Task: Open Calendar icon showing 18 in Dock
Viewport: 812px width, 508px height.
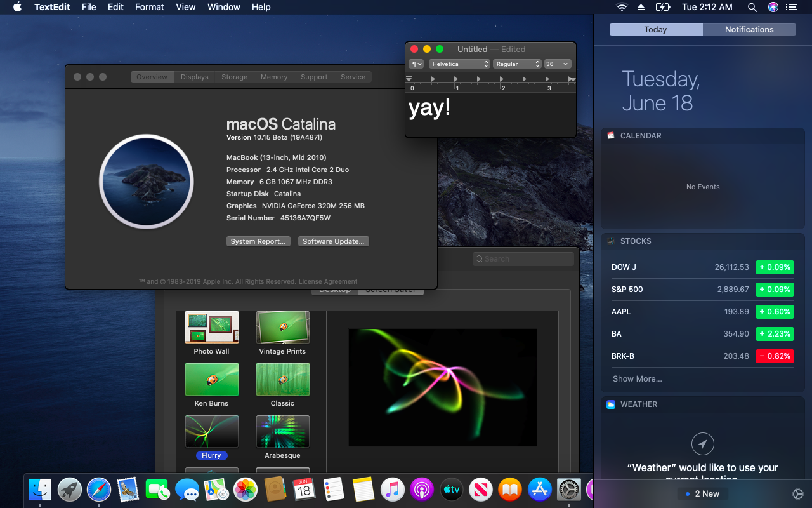Action: (304, 490)
